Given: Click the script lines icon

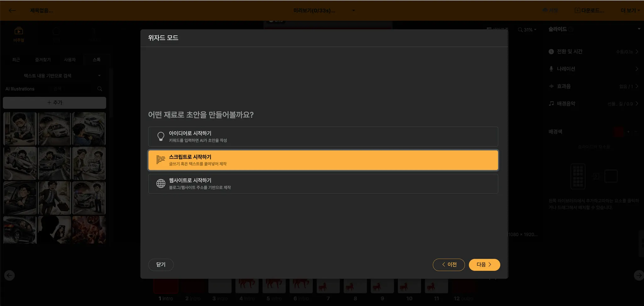Looking at the screenshot, I should point(161,160).
